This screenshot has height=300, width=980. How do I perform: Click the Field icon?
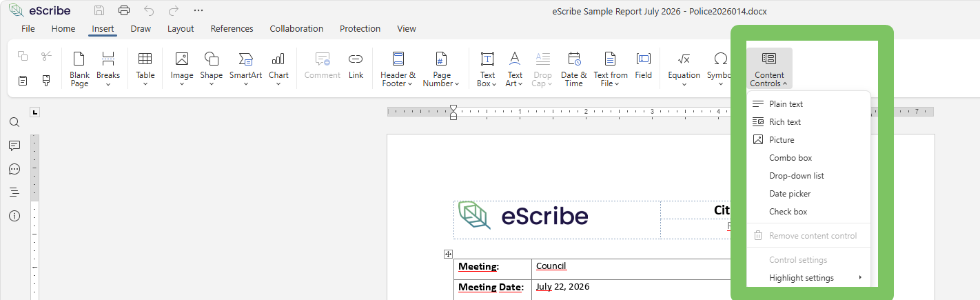tap(644, 66)
